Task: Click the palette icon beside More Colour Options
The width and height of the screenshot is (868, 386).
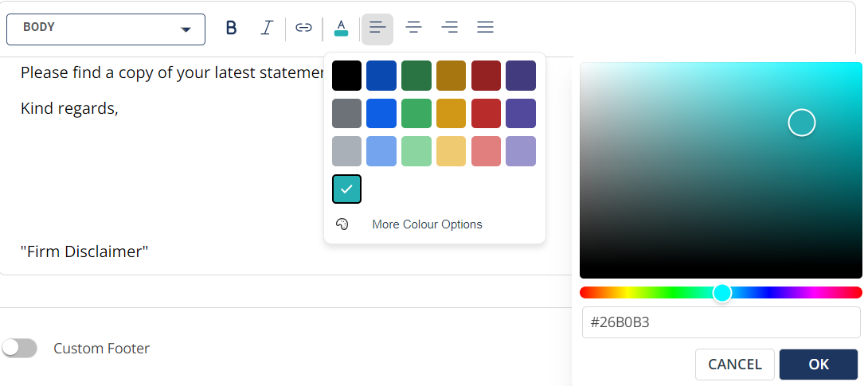Action: click(x=342, y=224)
